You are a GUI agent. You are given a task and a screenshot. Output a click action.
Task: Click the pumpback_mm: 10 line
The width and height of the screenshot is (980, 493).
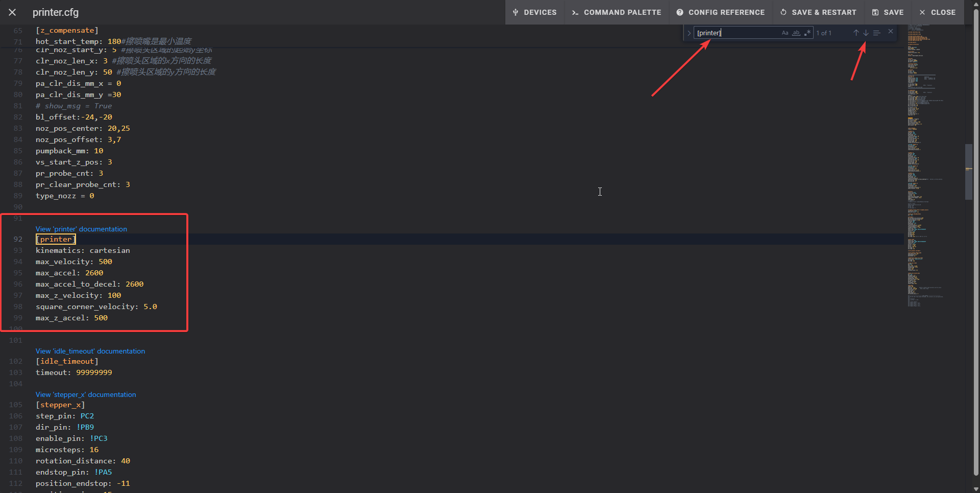pos(69,151)
